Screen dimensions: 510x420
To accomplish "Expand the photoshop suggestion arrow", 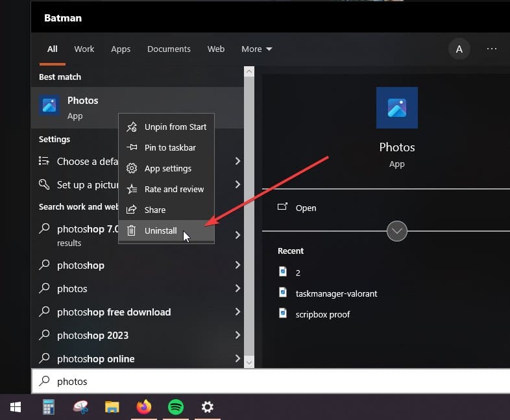I will click(237, 265).
